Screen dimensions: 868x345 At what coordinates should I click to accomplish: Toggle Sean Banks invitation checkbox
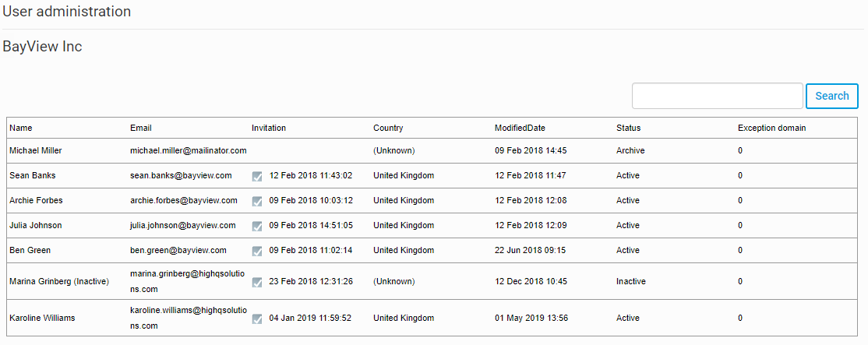[x=257, y=177]
